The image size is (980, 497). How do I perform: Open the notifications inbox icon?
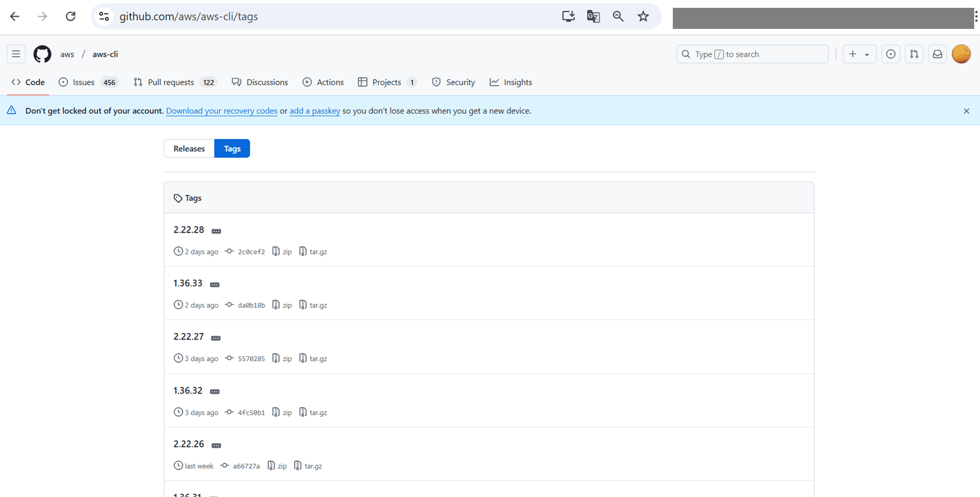tap(937, 54)
